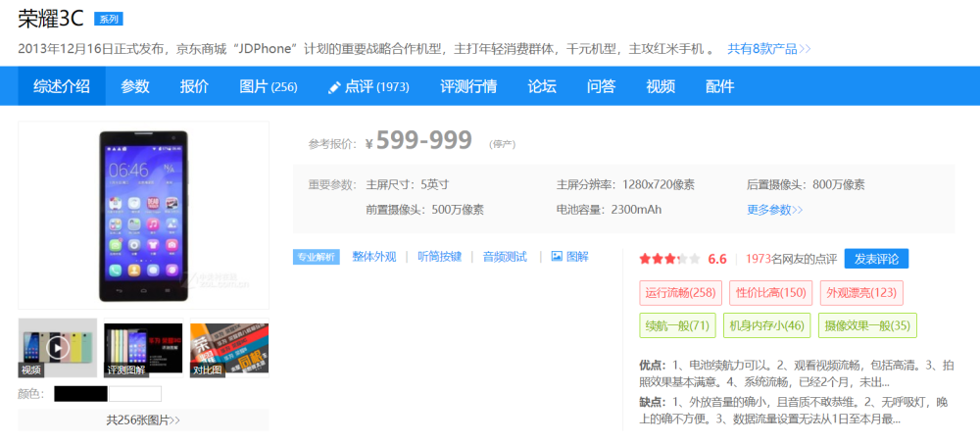The image size is (980, 444).
Task: Click the 荣耀3C title
Action: (x=51, y=19)
